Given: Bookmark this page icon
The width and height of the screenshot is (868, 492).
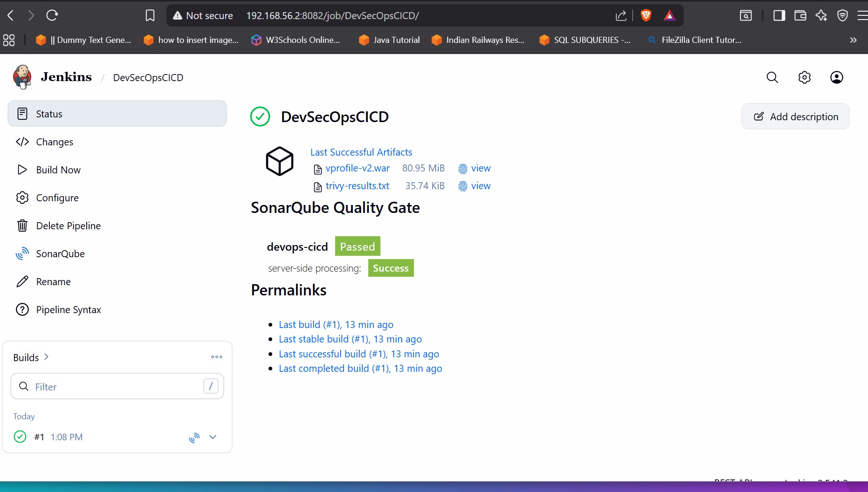Looking at the screenshot, I should coord(150,15).
